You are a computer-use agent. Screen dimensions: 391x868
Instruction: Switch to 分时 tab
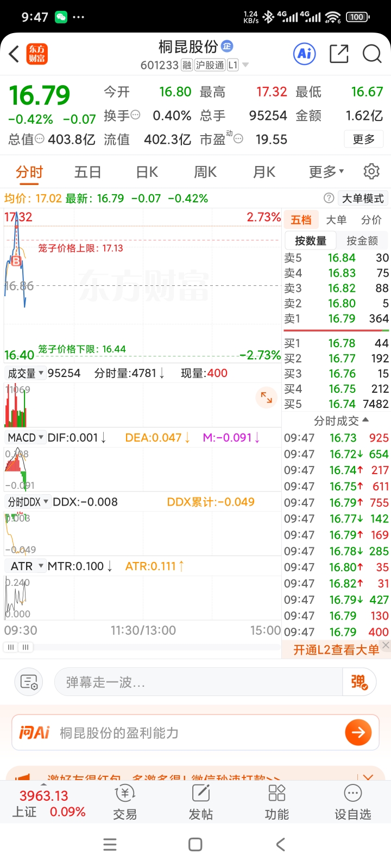tap(29, 172)
